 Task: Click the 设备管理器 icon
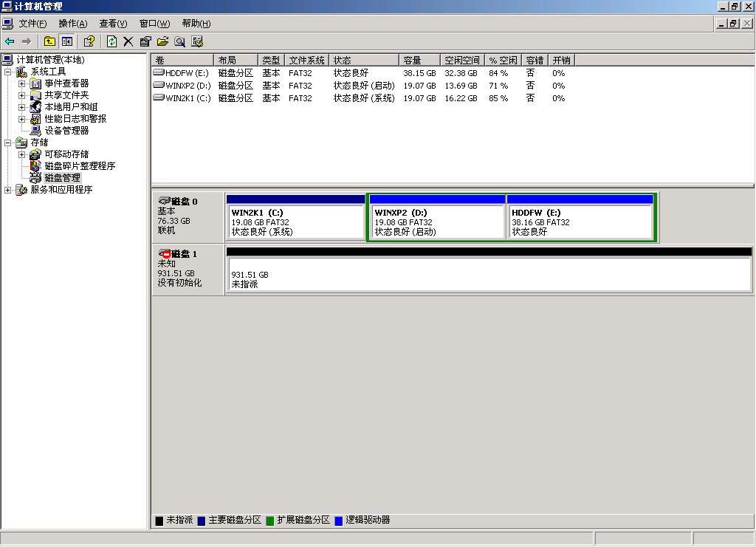point(35,131)
